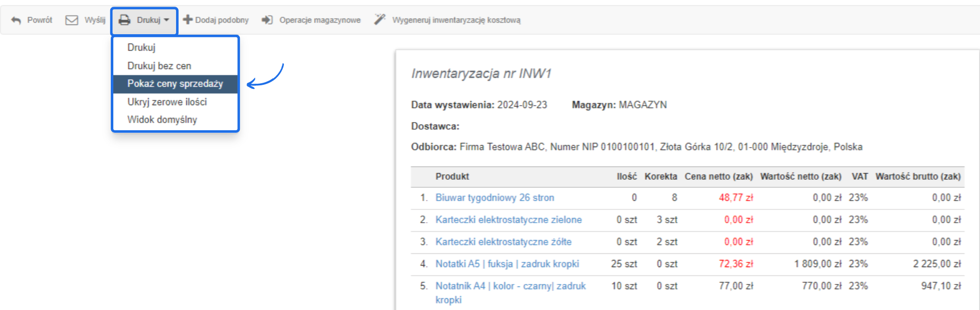980x310 pixels.
Task: Click the printer icon in Drukuj button
Action: tap(125, 20)
